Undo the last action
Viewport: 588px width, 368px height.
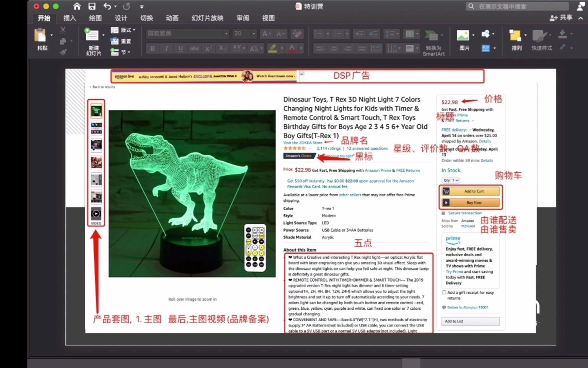[x=107, y=6]
